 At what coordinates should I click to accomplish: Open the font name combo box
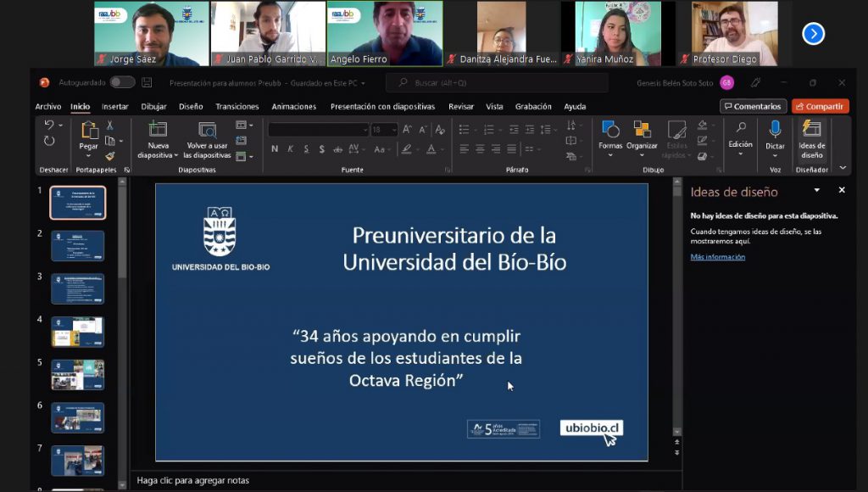click(x=319, y=130)
